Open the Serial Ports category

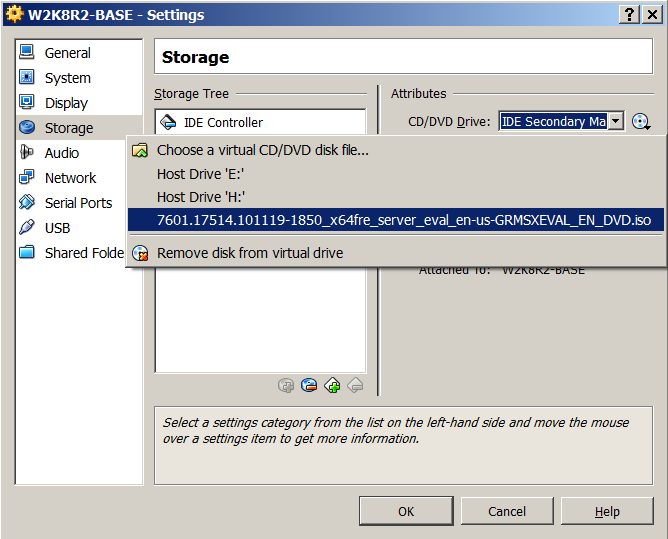[x=71, y=203]
